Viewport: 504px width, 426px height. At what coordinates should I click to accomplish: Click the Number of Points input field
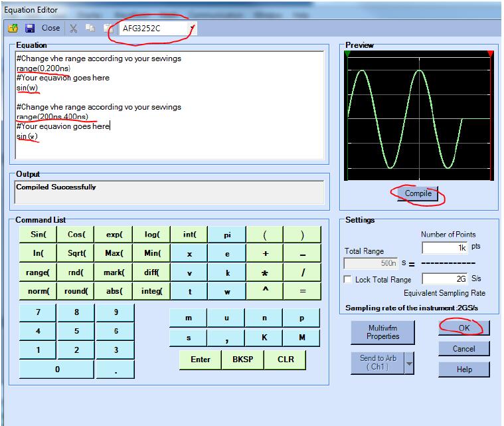tap(445, 247)
